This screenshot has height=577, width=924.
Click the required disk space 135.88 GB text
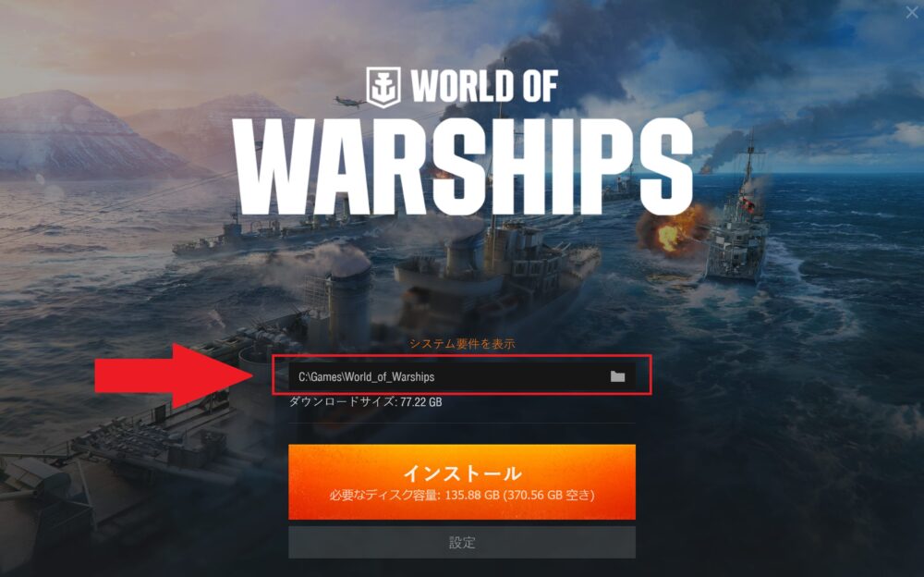pos(462,495)
